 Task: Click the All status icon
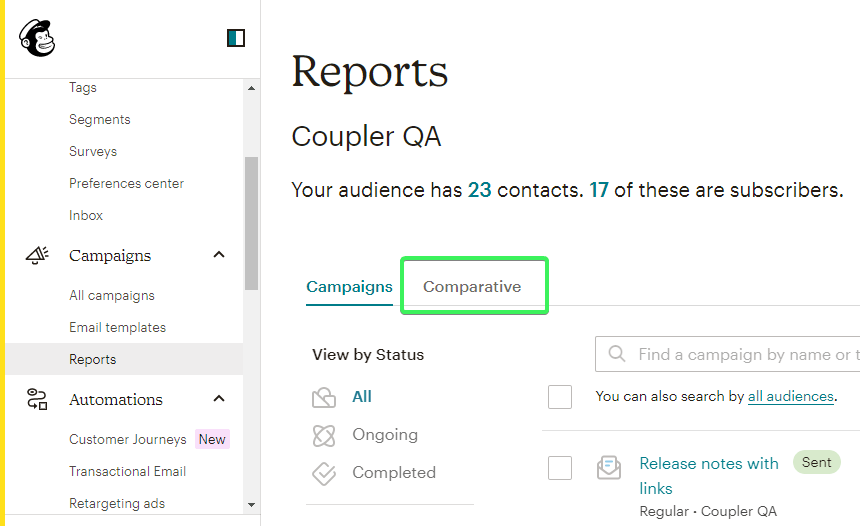(324, 397)
